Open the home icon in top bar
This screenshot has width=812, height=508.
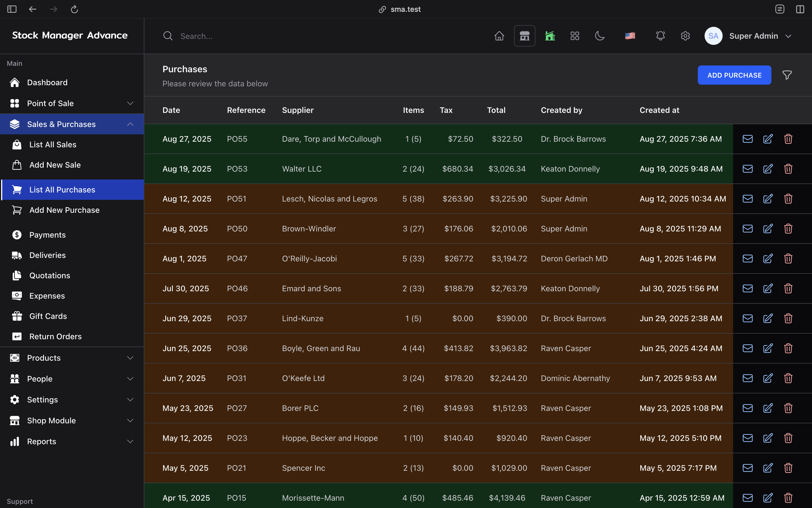tap(499, 36)
